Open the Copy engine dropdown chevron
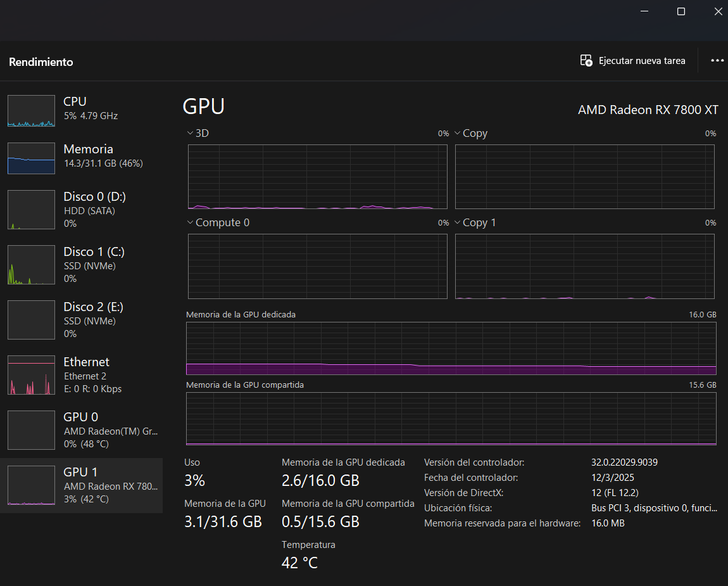The width and height of the screenshot is (728, 586). [x=457, y=134]
